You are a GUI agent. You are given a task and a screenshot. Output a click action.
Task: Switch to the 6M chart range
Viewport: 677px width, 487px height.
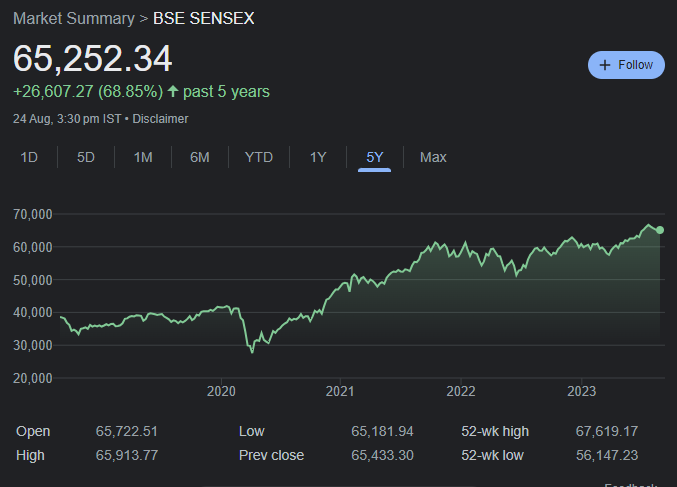pyautogui.click(x=200, y=157)
